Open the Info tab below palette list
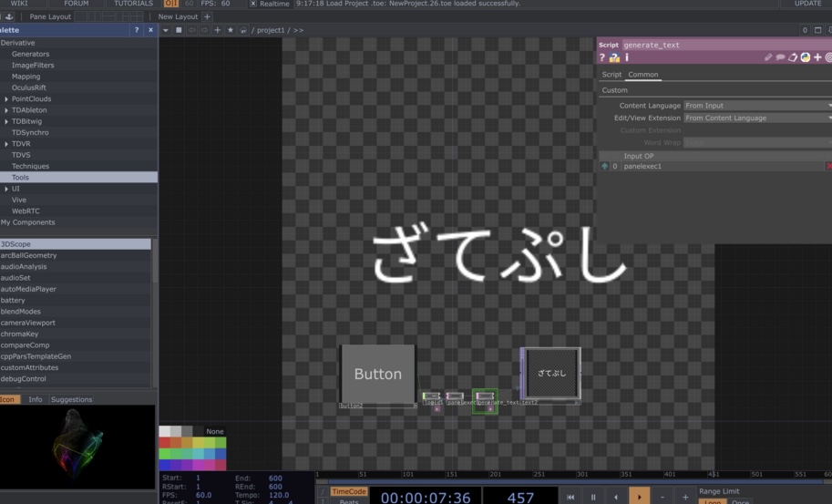The width and height of the screenshot is (832, 504). click(x=36, y=399)
